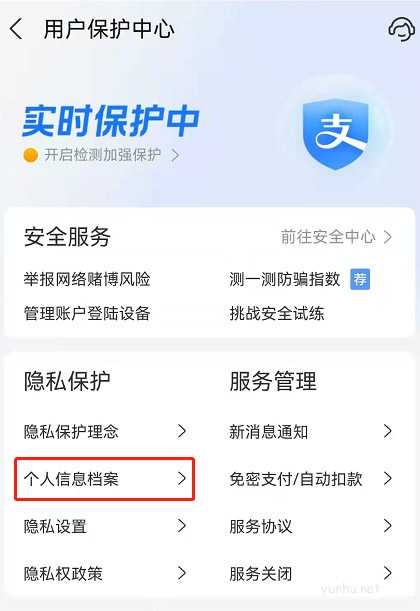Tap the 荐 recommendation badge
Screen dimensions: 420x611
360,279
